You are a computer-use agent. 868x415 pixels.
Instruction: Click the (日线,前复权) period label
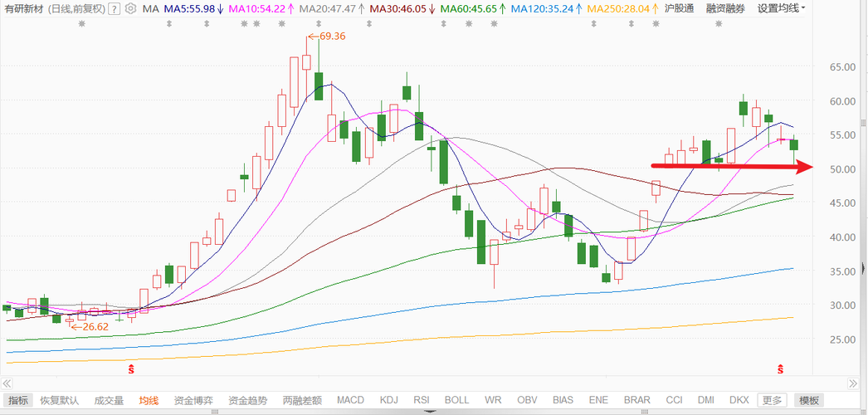pyautogui.click(x=76, y=8)
